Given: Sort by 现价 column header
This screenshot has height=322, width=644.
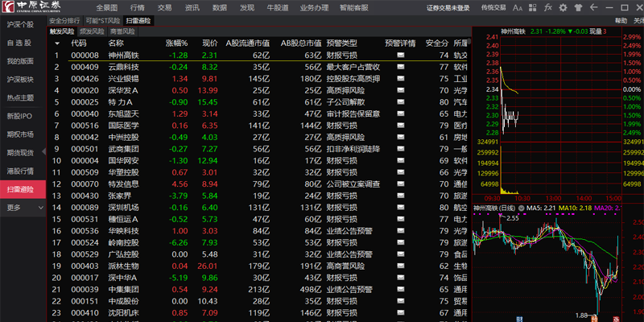Looking at the screenshot, I should pos(210,43).
